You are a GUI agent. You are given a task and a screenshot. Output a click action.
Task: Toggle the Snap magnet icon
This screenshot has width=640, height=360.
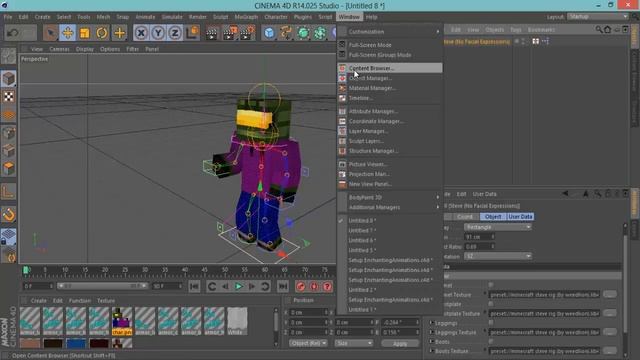[9, 214]
